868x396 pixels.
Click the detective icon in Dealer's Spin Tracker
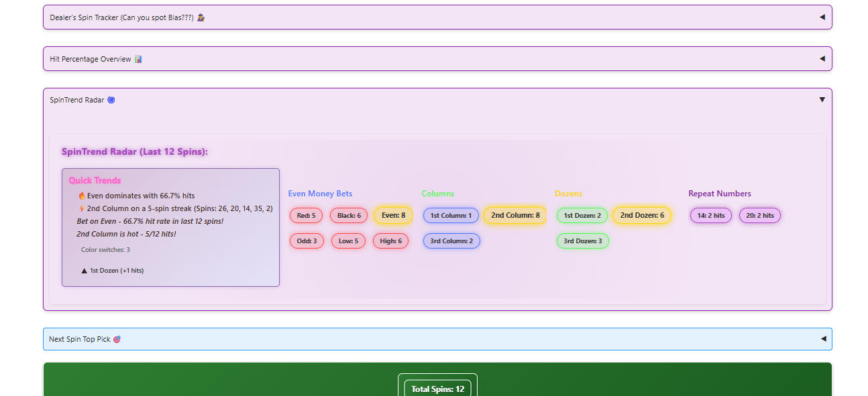(201, 17)
